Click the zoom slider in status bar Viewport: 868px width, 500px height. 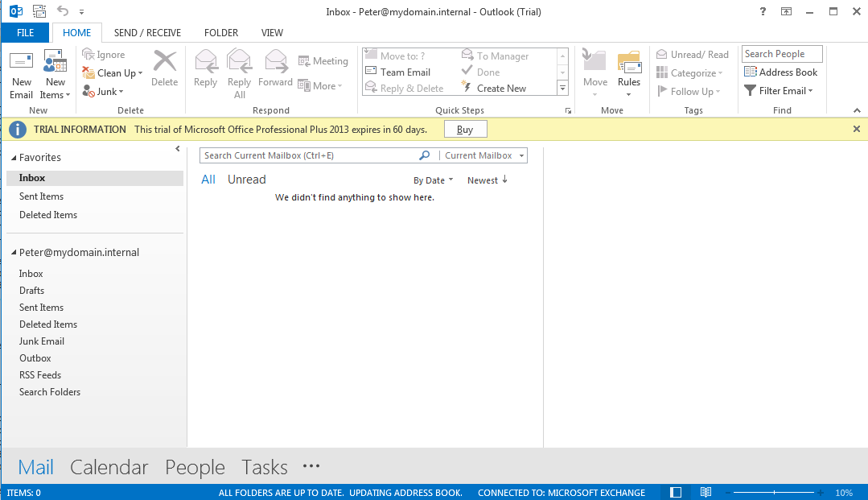point(774,492)
